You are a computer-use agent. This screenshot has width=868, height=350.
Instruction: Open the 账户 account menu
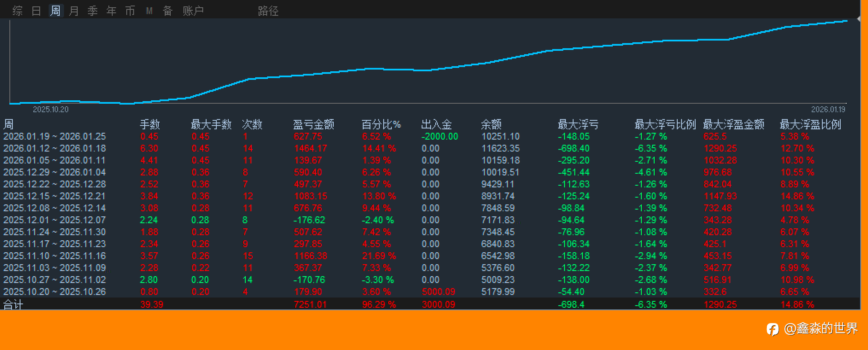click(x=193, y=11)
